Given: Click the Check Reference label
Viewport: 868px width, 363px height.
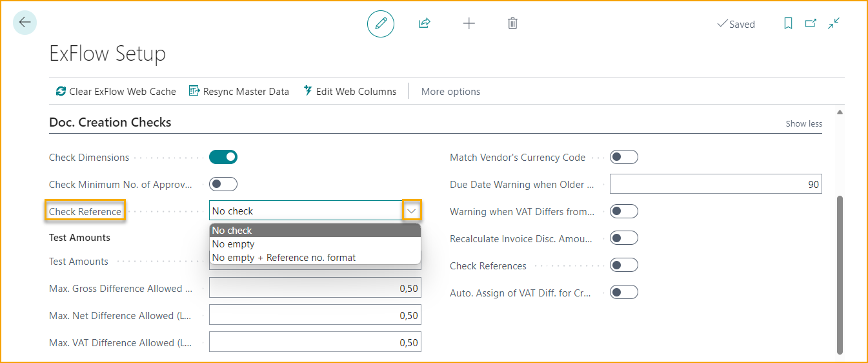Looking at the screenshot, I should (85, 211).
